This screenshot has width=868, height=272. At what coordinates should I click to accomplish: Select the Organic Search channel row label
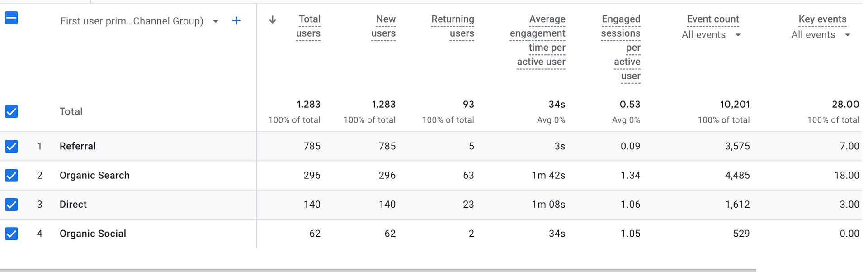click(94, 175)
